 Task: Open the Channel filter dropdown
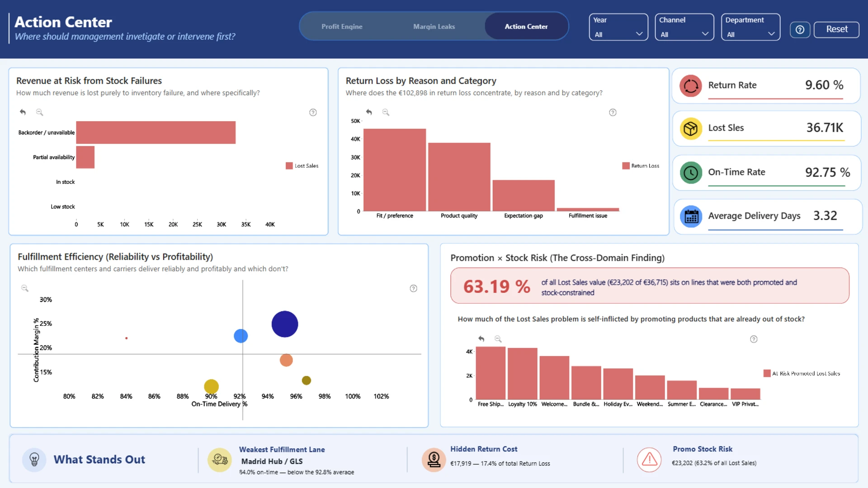click(684, 27)
